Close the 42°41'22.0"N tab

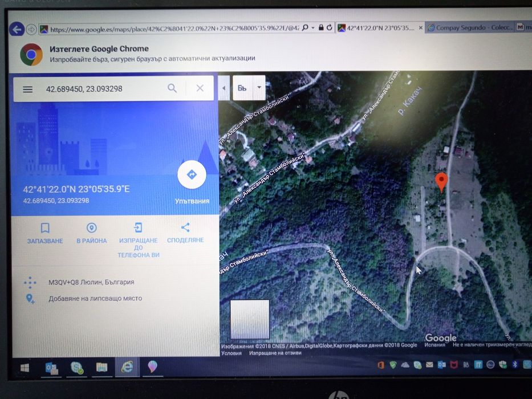click(420, 28)
